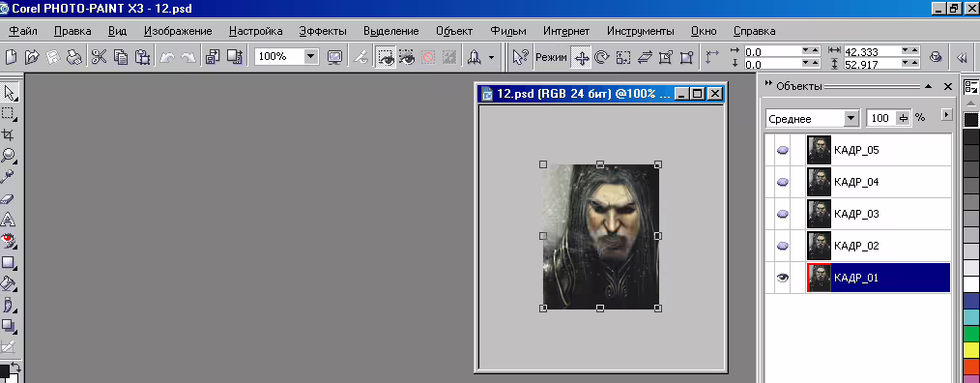The height and width of the screenshot is (383, 980).
Task: Select the Rectangle shape tool
Action: click(x=9, y=262)
